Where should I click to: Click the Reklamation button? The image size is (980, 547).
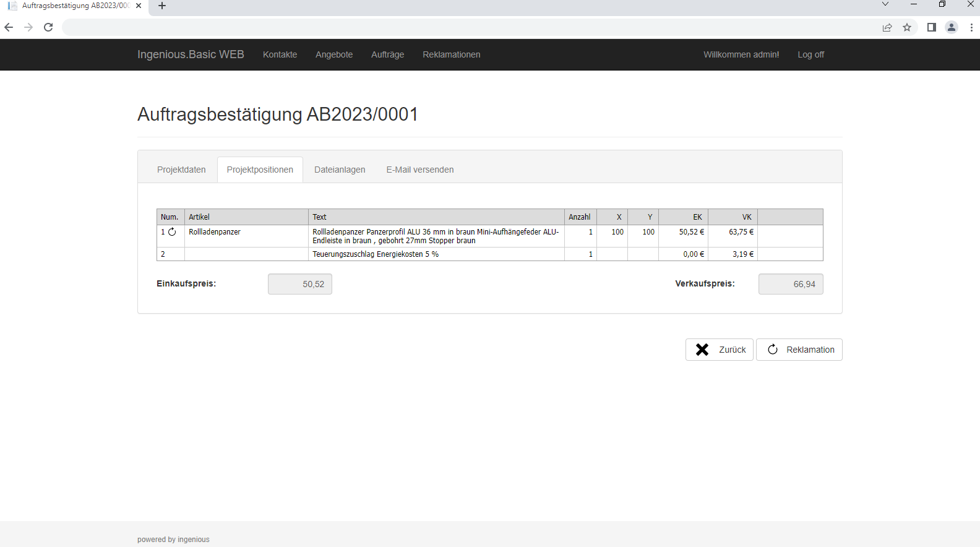799,350
